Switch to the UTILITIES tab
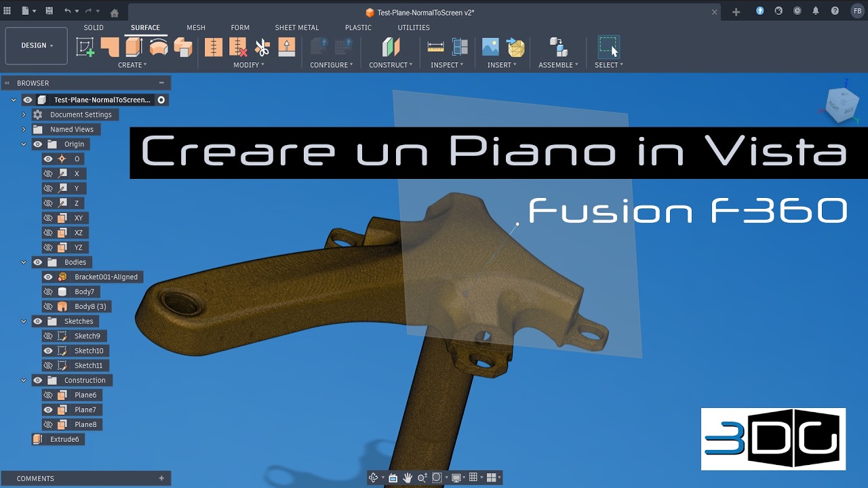Viewport: 868px width, 488px height. point(414,28)
